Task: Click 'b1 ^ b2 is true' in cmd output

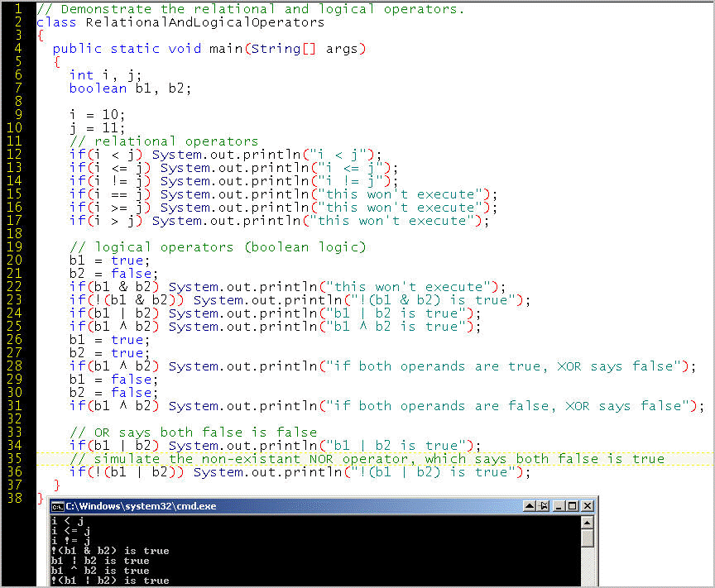Action: point(100,571)
